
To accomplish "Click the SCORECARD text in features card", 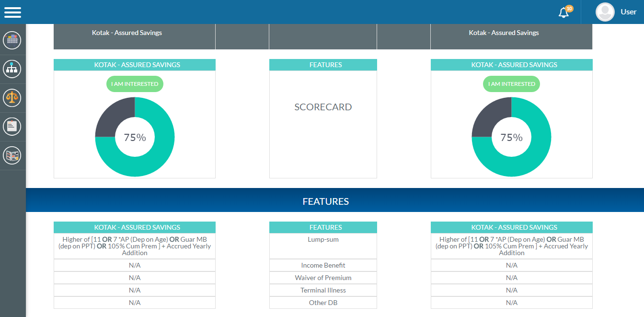I will click(x=323, y=107).
